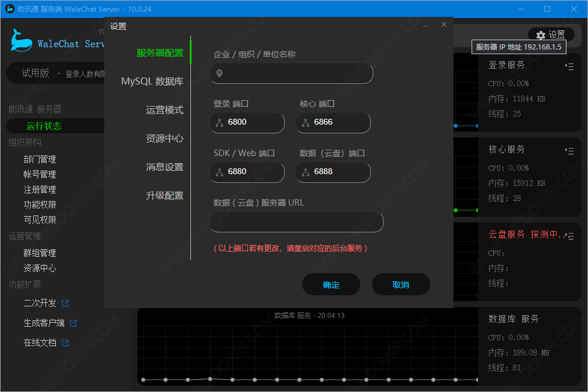Click the 设置 button in the header
588x392 pixels.
[x=551, y=35]
